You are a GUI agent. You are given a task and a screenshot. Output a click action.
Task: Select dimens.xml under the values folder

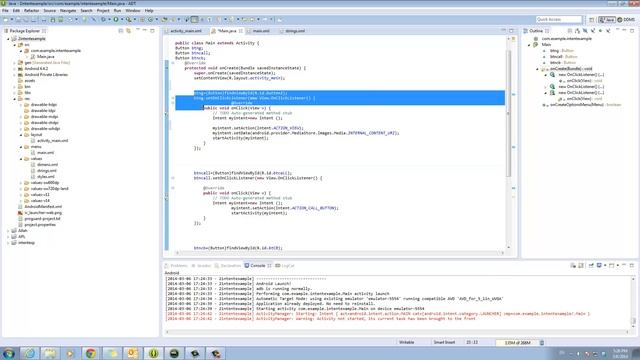[x=47, y=164]
